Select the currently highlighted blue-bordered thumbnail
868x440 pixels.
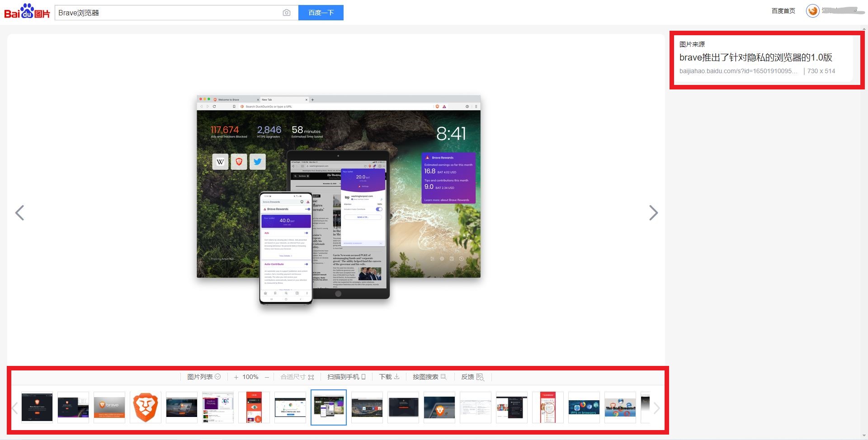point(329,407)
